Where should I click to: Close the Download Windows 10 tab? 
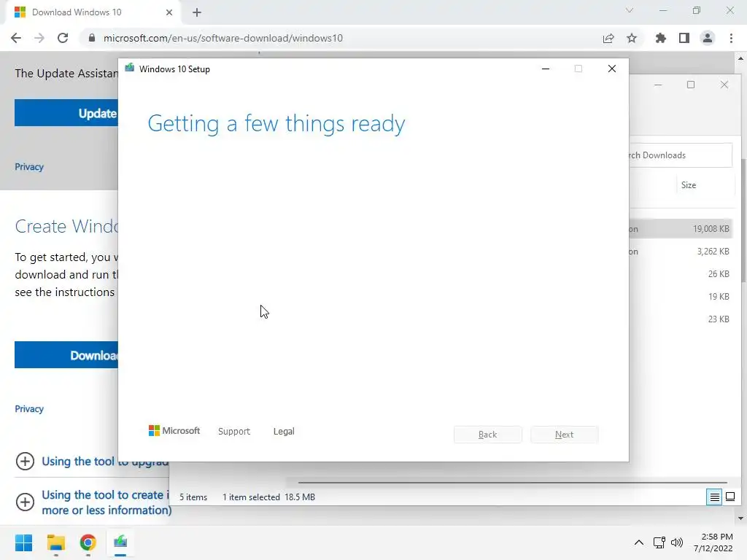(169, 12)
